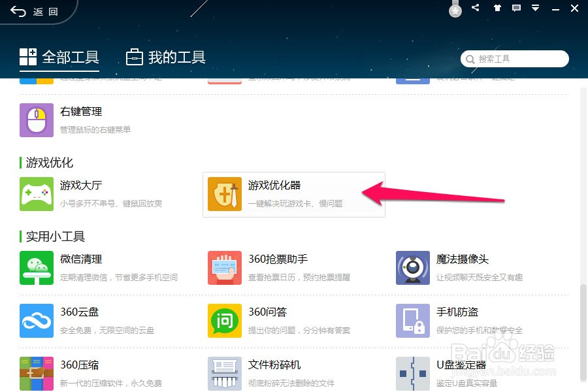Open the 360抢票助手 ticket icon

[225, 268]
